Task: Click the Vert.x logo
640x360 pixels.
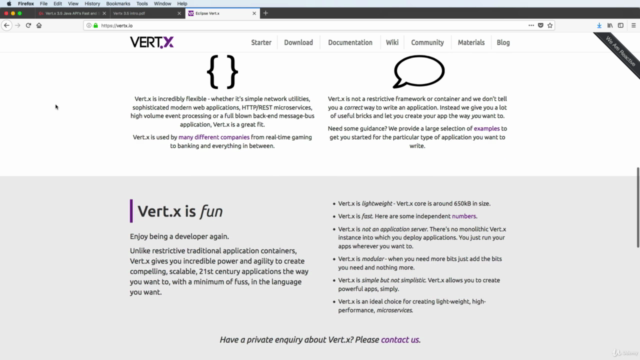Action: 152,42
